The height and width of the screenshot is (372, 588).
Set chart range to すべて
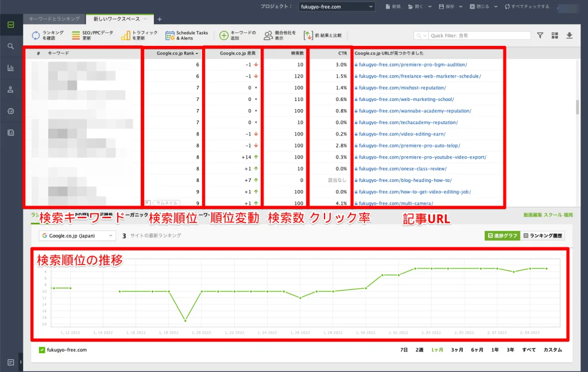[529, 350]
